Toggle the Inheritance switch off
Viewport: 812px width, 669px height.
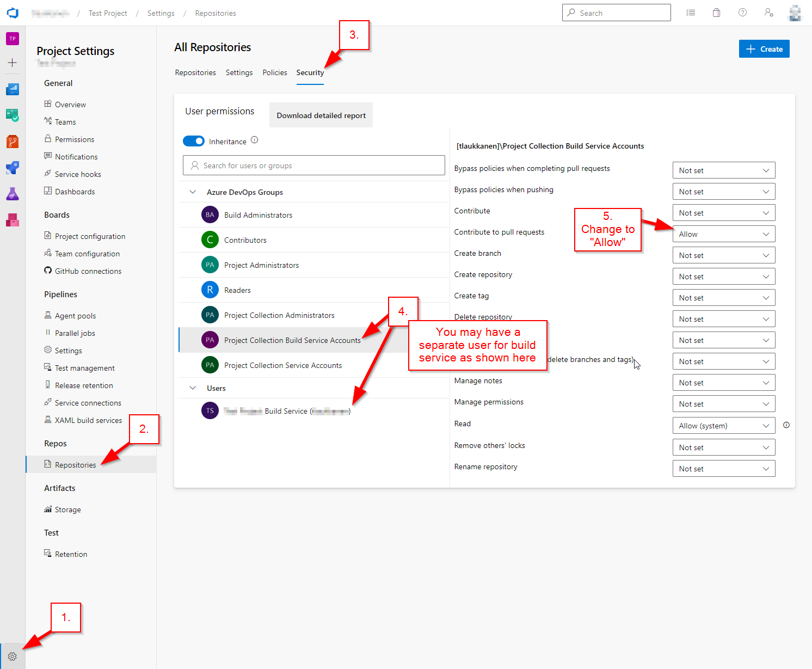tap(194, 142)
